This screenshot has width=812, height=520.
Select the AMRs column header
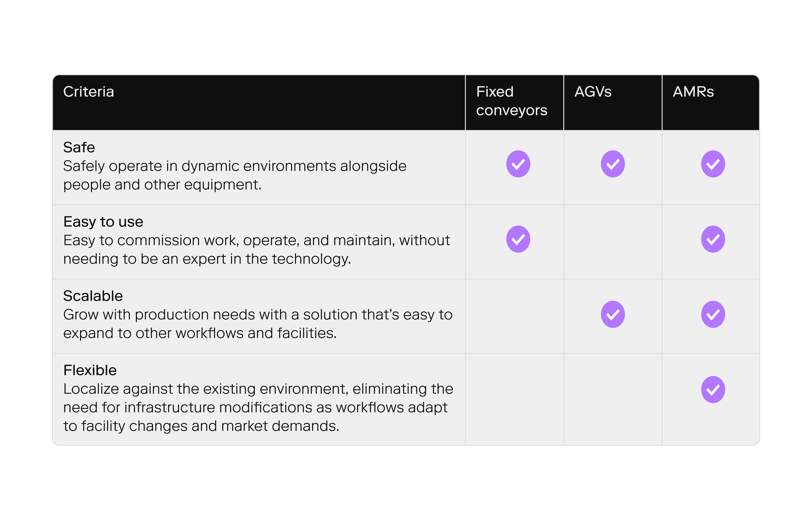pyautogui.click(x=693, y=92)
